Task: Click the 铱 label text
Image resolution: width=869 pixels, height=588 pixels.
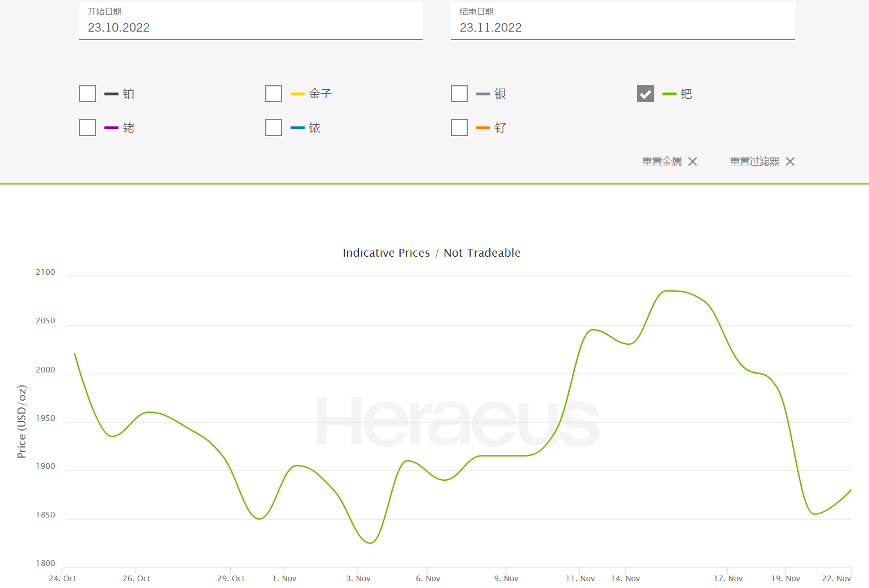Action: [315, 128]
